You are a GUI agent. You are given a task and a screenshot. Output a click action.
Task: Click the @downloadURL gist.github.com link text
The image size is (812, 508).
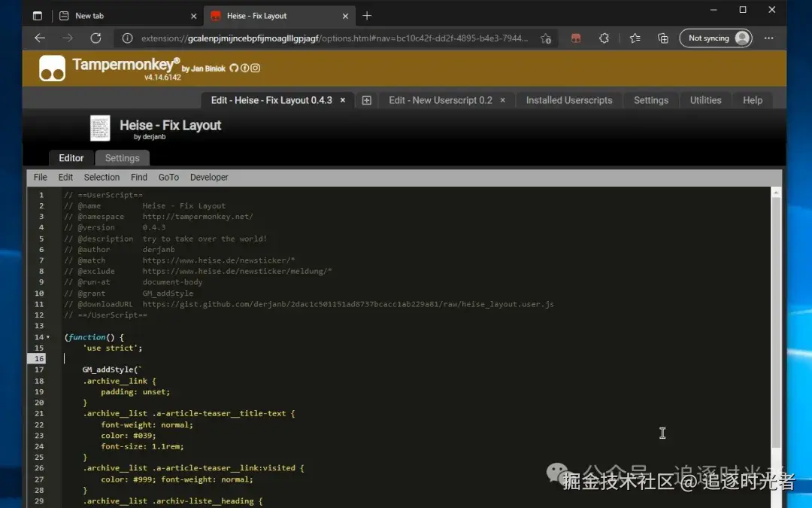[x=348, y=304]
